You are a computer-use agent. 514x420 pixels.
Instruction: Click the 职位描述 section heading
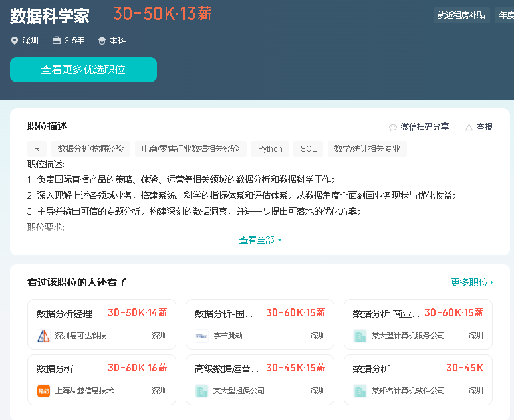tap(47, 126)
